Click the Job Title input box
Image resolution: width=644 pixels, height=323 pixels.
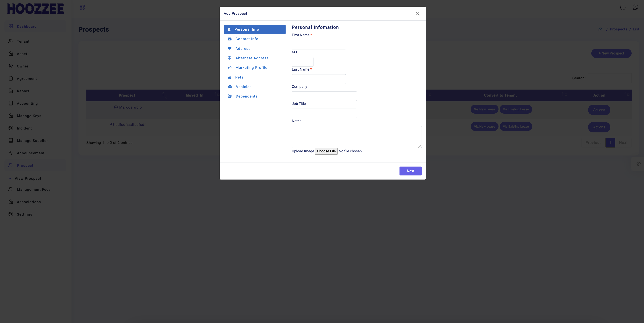pyautogui.click(x=324, y=113)
